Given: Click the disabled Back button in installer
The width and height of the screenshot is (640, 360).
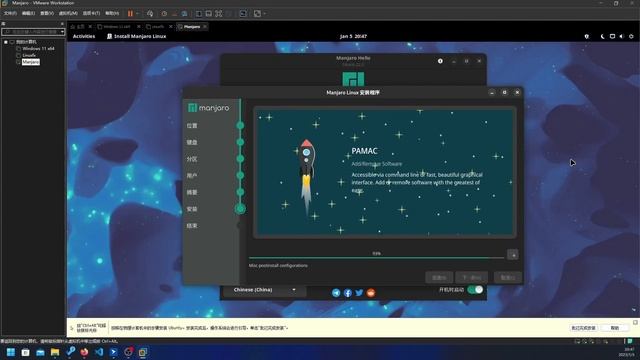Looking at the screenshot, I should point(439,278).
